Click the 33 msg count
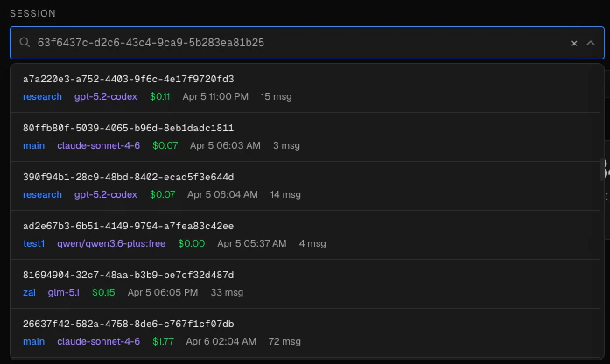Image resolution: width=610 pixels, height=364 pixels. pos(227,292)
